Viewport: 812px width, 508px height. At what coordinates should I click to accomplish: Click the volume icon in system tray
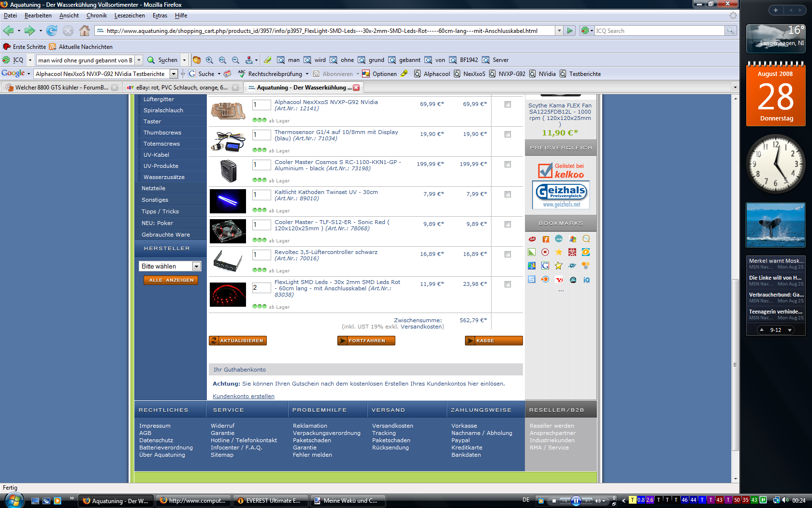tap(785, 500)
